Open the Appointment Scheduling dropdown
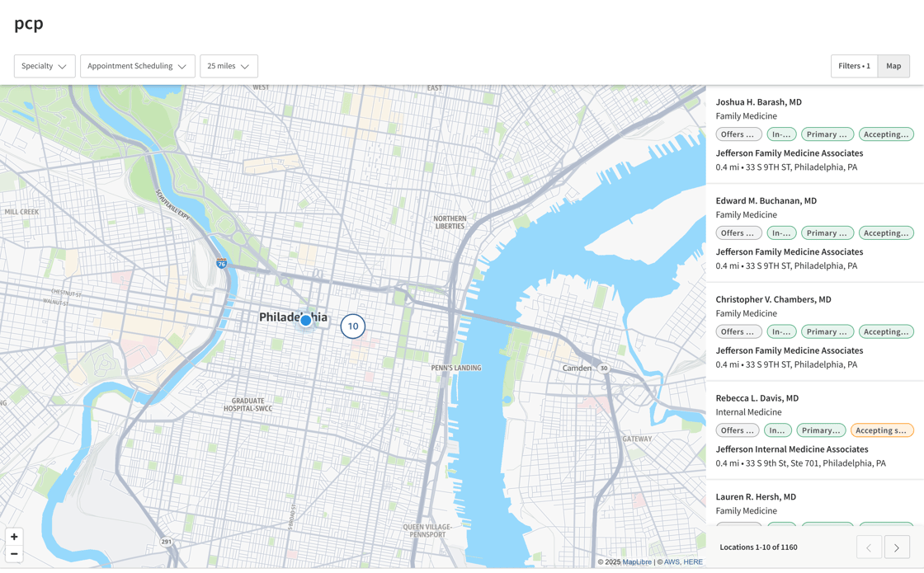The height and width of the screenshot is (573, 924). [x=137, y=66]
